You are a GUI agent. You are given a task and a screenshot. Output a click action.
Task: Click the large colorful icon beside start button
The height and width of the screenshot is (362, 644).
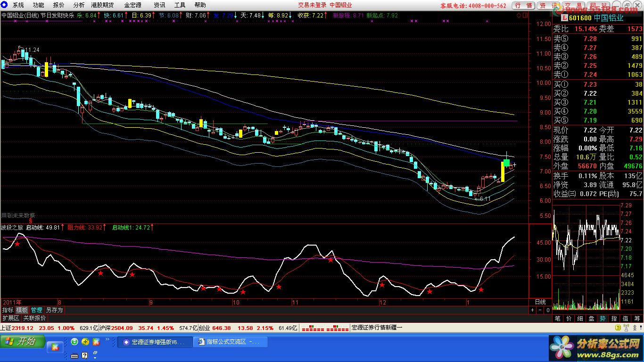(55, 347)
